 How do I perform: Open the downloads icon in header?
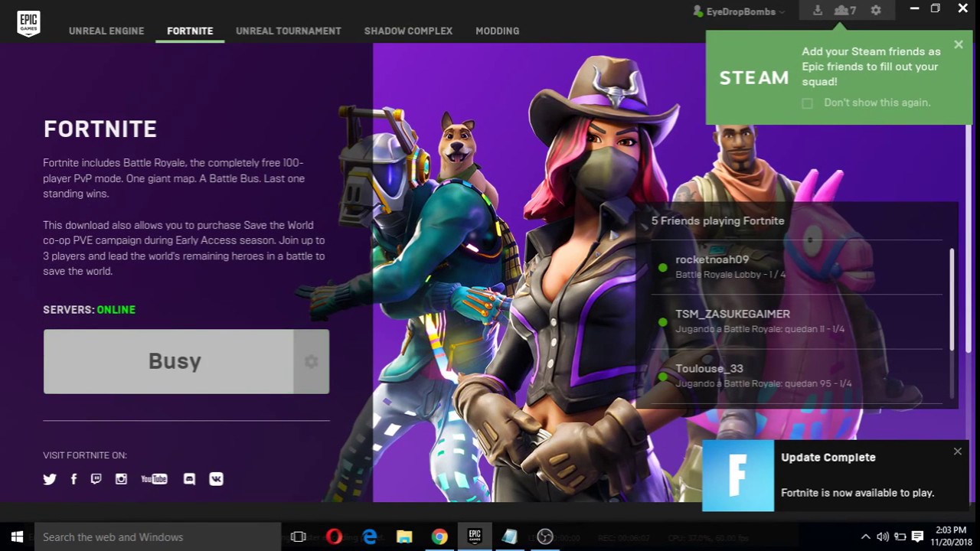point(818,10)
